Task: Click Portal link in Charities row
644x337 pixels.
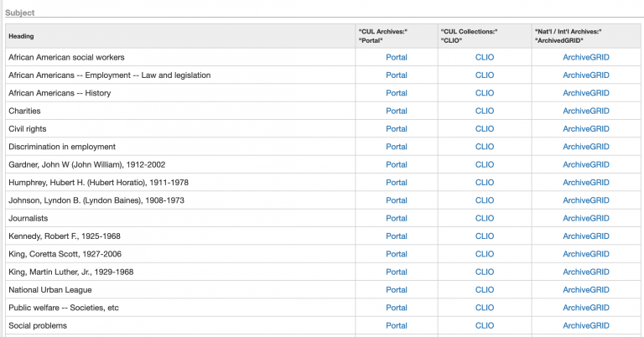Action: click(x=397, y=111)
